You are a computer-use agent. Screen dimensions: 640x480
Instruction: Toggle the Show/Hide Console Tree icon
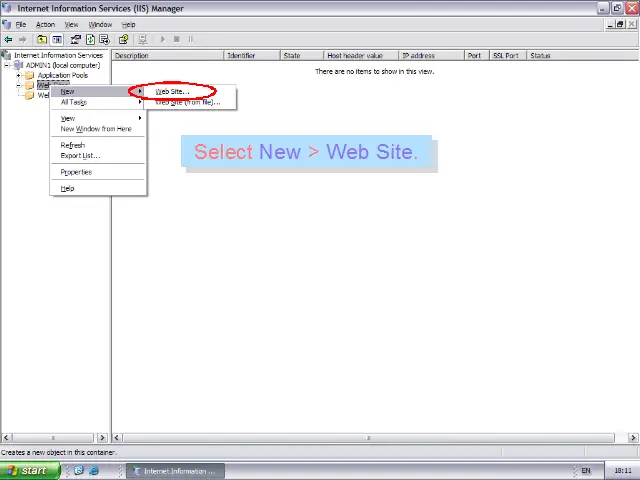(57, 40)
